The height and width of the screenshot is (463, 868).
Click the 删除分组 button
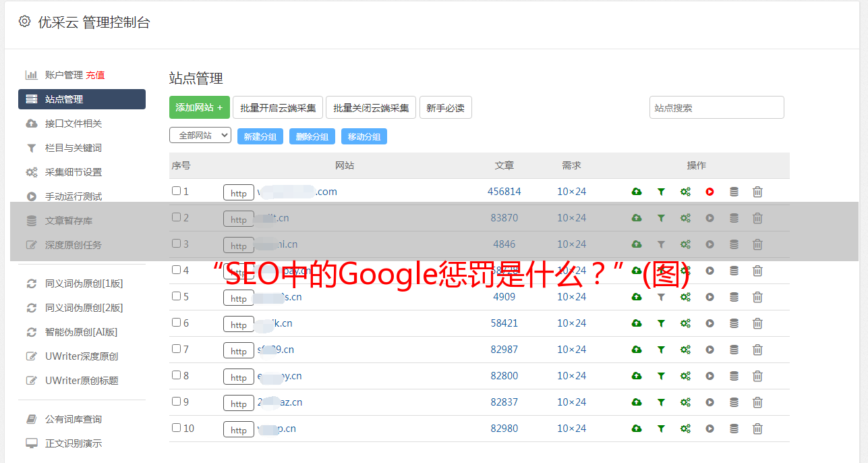(x=312, y=136)
